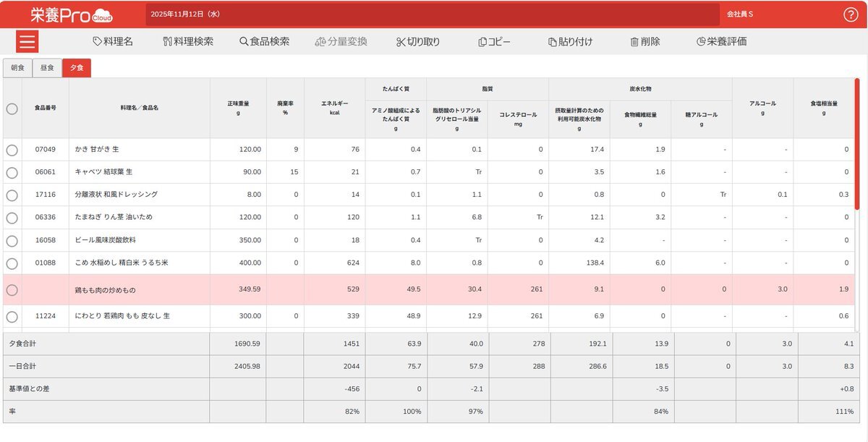Select radio button for キャベツ 結球葉 生
This screenshot has width=868, height=442.
[x=12, y=172]
